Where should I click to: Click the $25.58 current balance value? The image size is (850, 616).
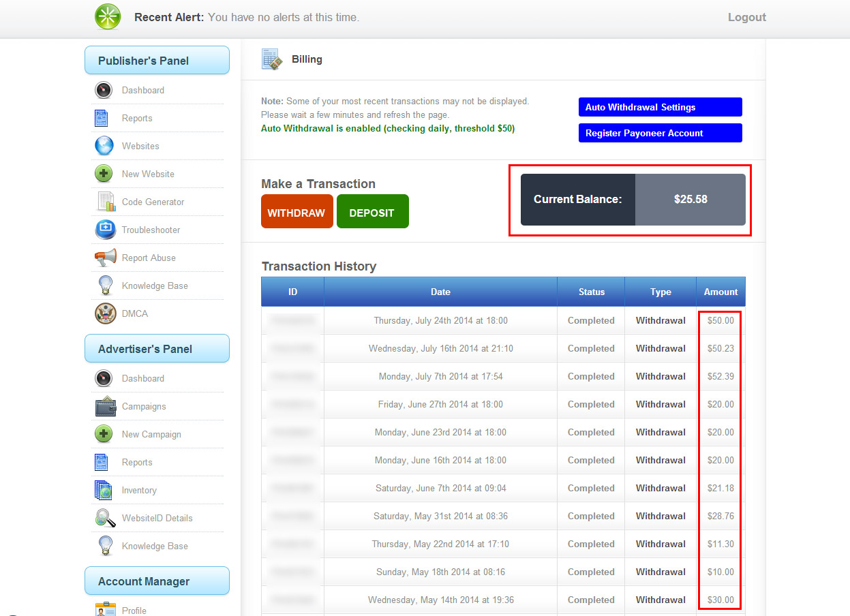tap(690, 200)
